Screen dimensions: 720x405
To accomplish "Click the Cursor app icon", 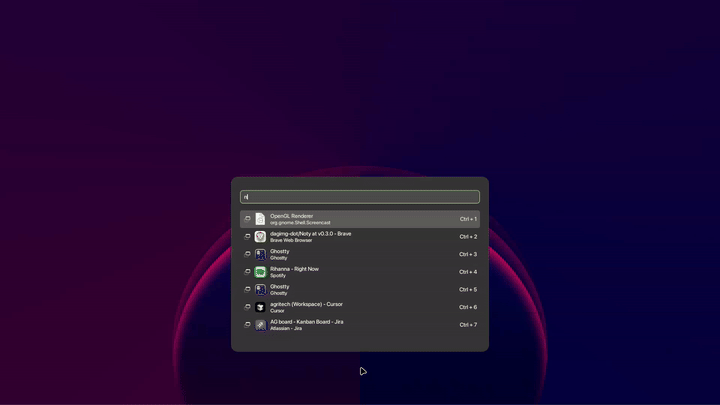I will coord(260,307).
